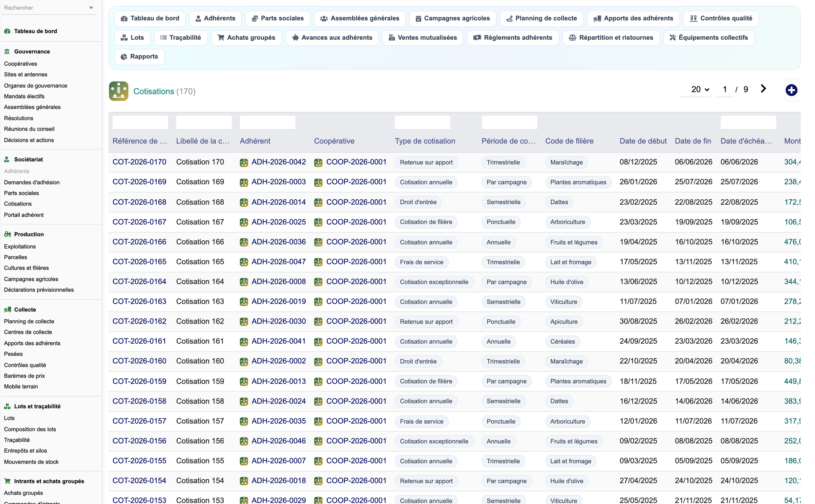Open the Lots top navigation item

[x=132, y=38]
